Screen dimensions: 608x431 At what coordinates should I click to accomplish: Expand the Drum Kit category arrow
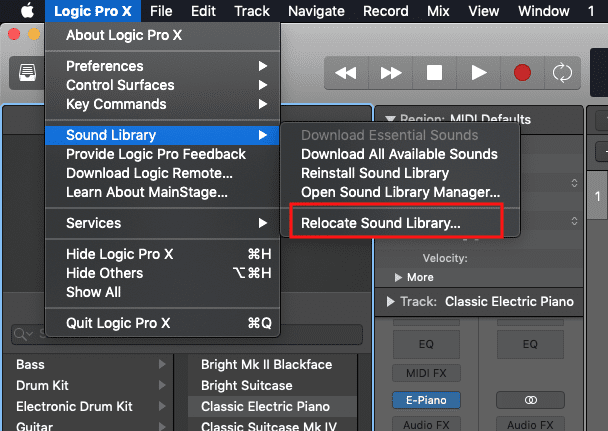162,385
